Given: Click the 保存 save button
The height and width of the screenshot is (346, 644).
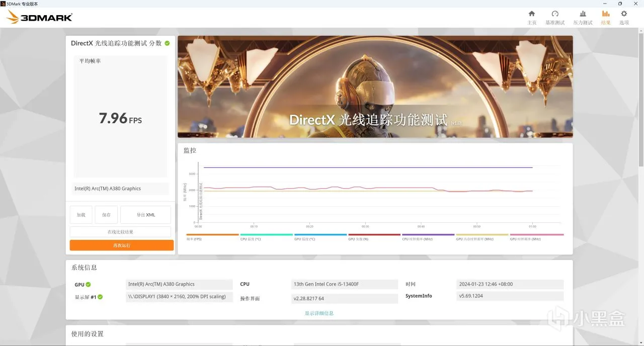Looking at the screenshot, I should tap(106, 215).
